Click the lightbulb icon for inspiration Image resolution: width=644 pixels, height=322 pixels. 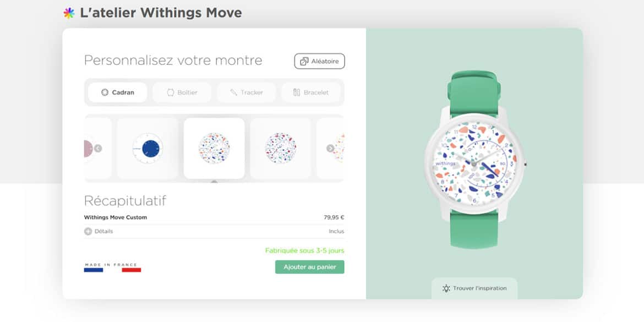pos(446,288)
